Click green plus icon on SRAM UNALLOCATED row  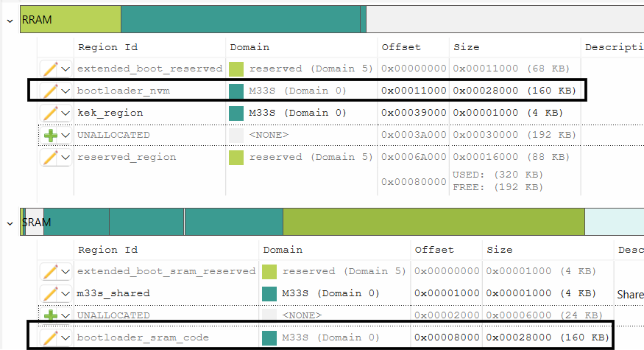point(50,315)
